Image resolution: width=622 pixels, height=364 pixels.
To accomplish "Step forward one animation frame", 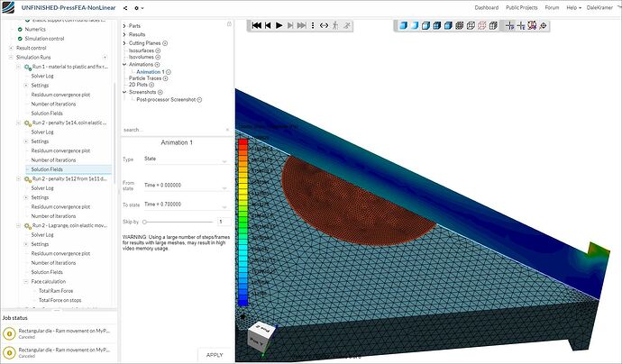I will pos(290,25).
